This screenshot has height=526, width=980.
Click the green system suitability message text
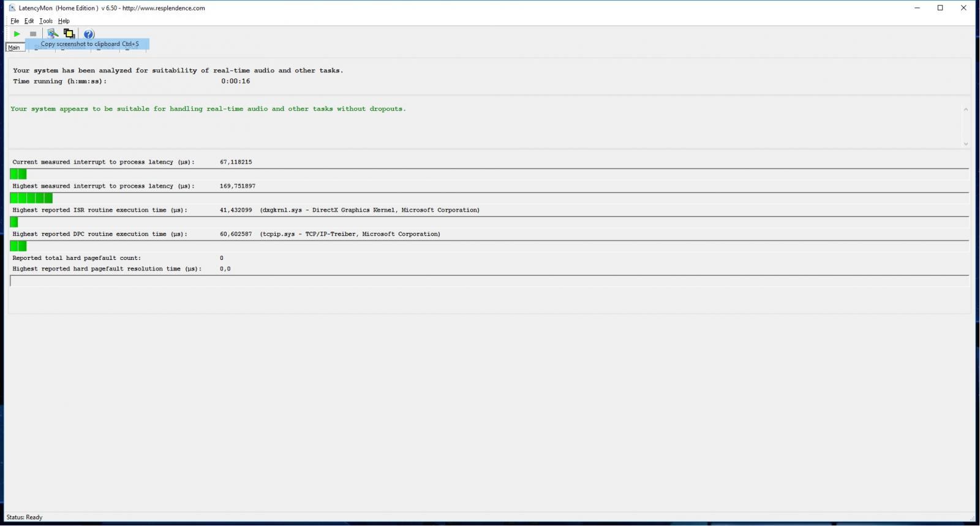[208, 109]
